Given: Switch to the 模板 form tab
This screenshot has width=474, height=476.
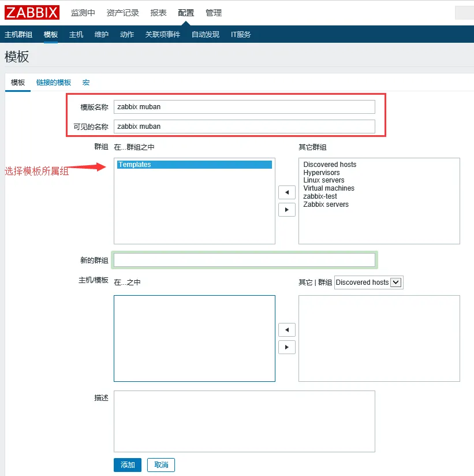Looking at the screenshot, I should click(x=18, y=83).
